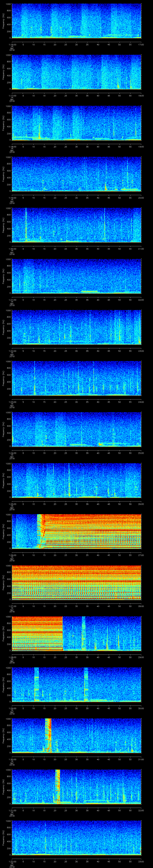Image resolution: width=153 pixels, height=868 pixels.
Task: Click the low-frequency yellow band in the 1:21:00 panel
Action: click(x=89, y=291)
